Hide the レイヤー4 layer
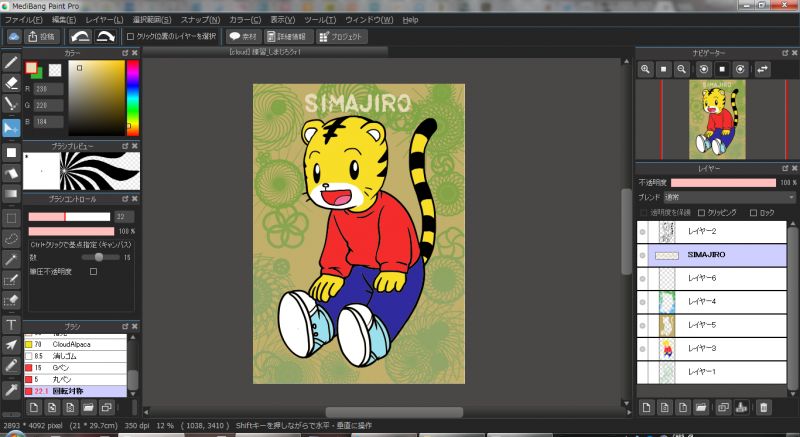Viewport: 800px width, 437px height. [642, 302]
